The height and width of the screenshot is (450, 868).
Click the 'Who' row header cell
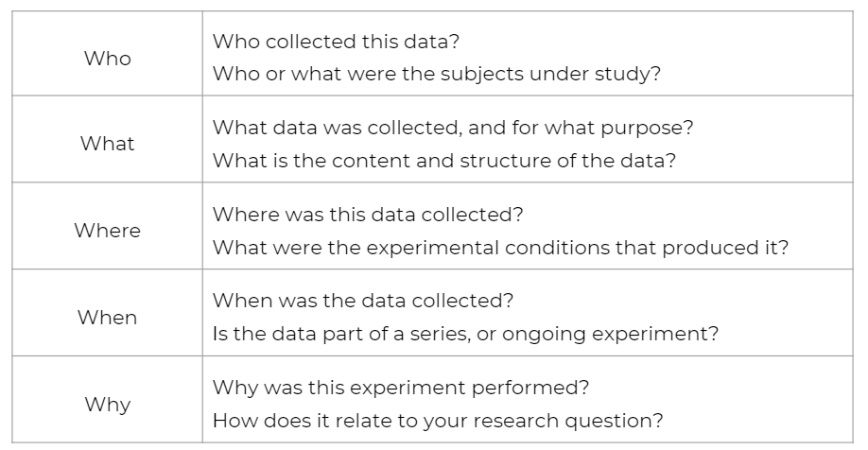tap(108, 53)
